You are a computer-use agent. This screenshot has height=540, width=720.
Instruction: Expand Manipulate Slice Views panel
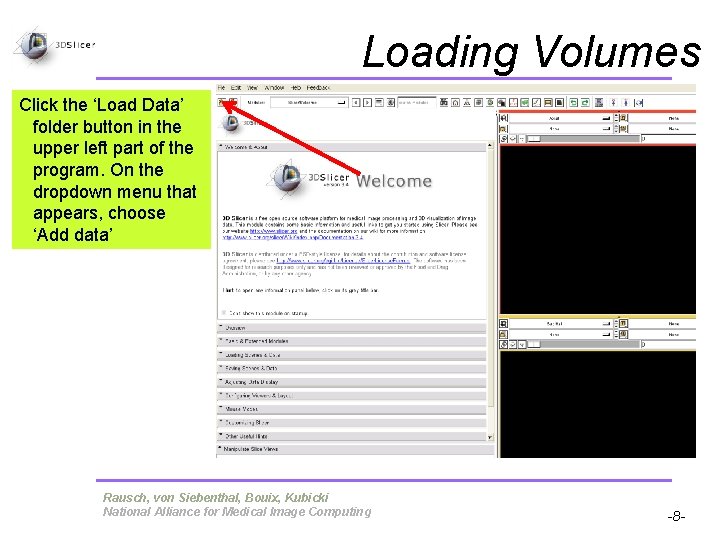pyautogui.click(x=356, y=449)
